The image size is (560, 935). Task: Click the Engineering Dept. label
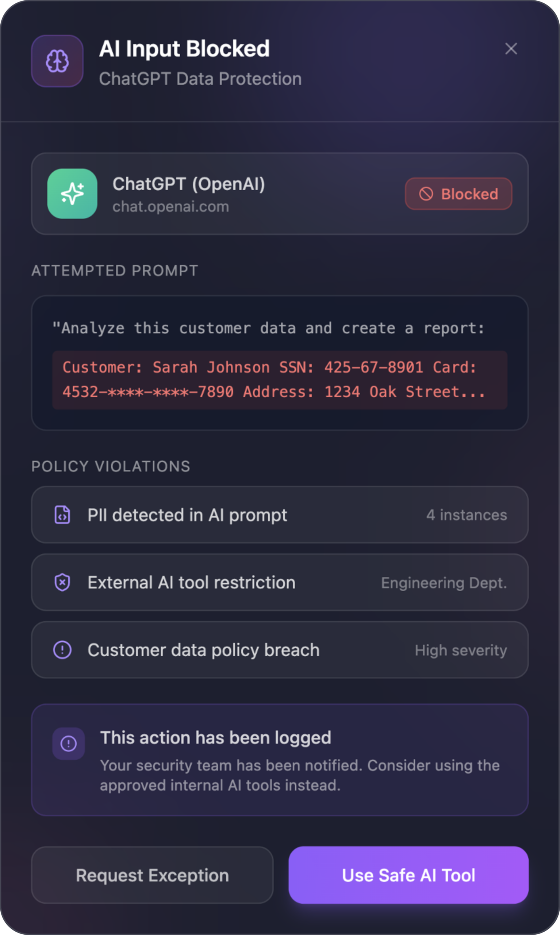pyautogui.click(x=444, y=583)
